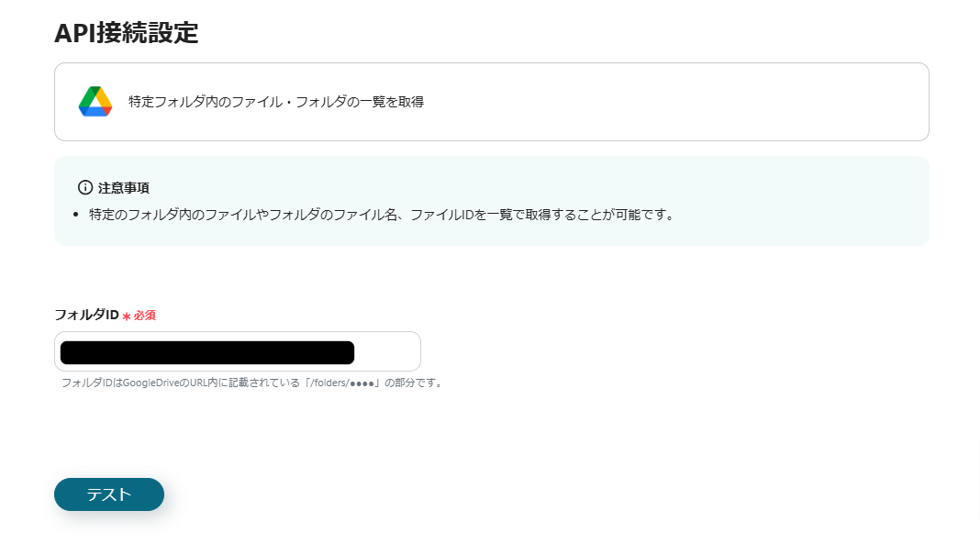Click the red asterisk required marker
The image size is (980, 544).
tap(127, 316)
